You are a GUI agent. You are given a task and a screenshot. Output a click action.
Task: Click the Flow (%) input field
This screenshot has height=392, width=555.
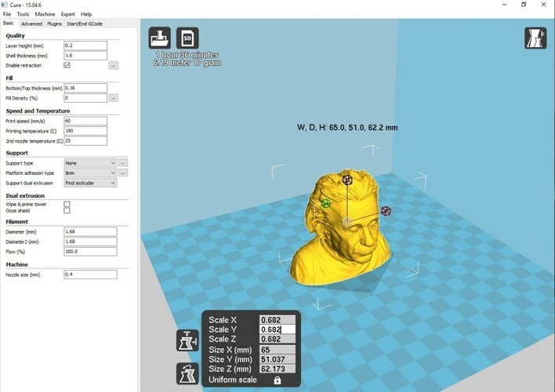pos(90,252)
